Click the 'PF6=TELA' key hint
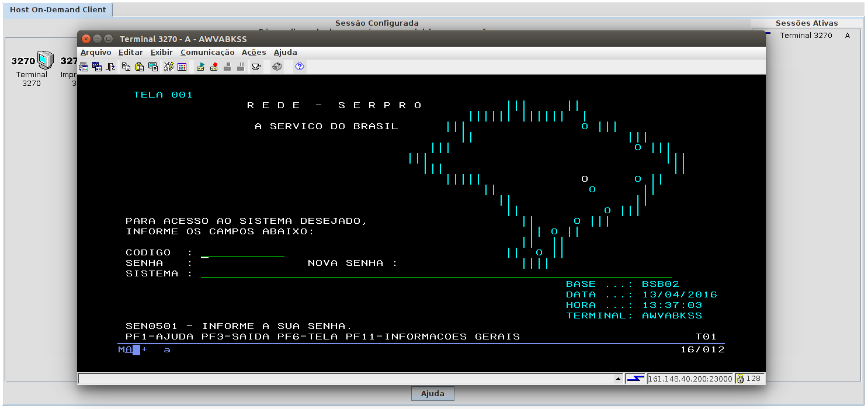868x409 pixels. tap(308, 337)
